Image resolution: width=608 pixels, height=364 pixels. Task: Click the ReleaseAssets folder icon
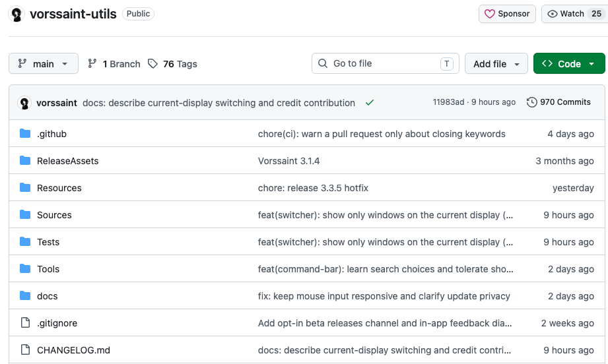tap(25, 160)
